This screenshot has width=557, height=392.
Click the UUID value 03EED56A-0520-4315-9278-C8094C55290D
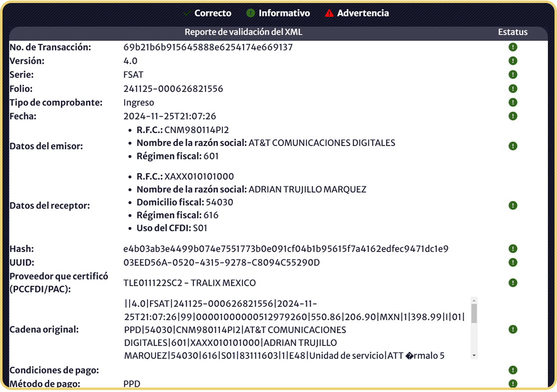pos(221,262)
